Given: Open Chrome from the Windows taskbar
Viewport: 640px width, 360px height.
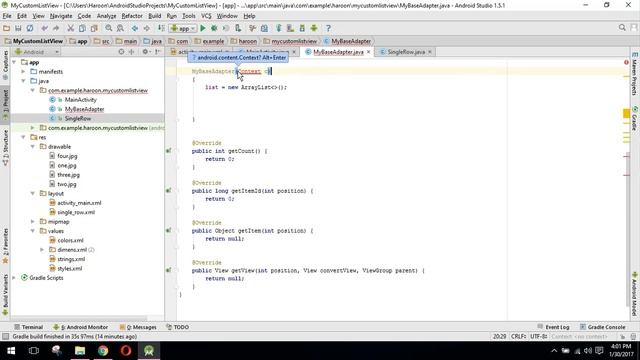Looking at the screenshot, I should tap(103, 351).
